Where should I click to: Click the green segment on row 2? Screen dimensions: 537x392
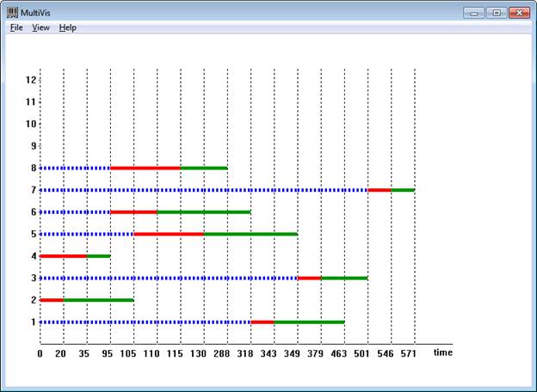99,300
